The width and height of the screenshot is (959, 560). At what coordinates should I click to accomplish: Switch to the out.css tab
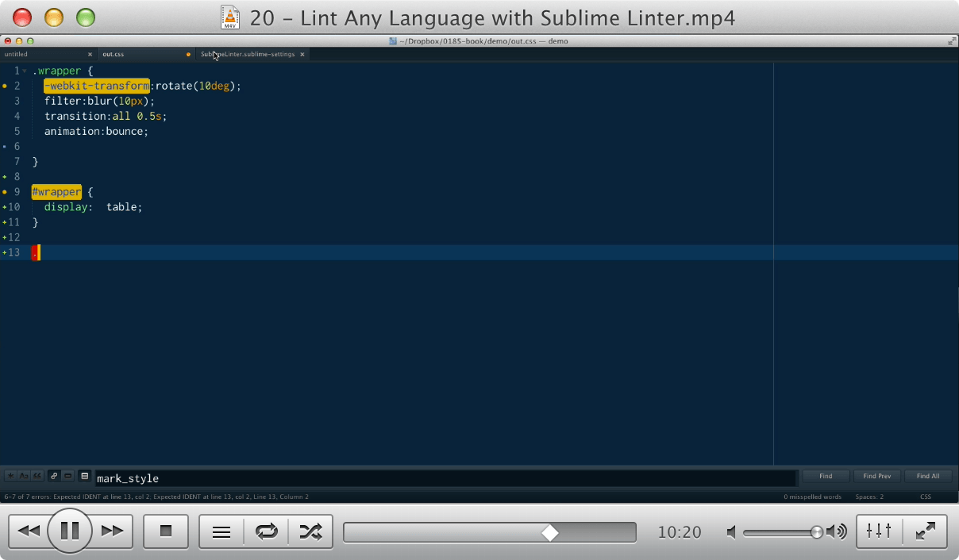click(114, 54)
